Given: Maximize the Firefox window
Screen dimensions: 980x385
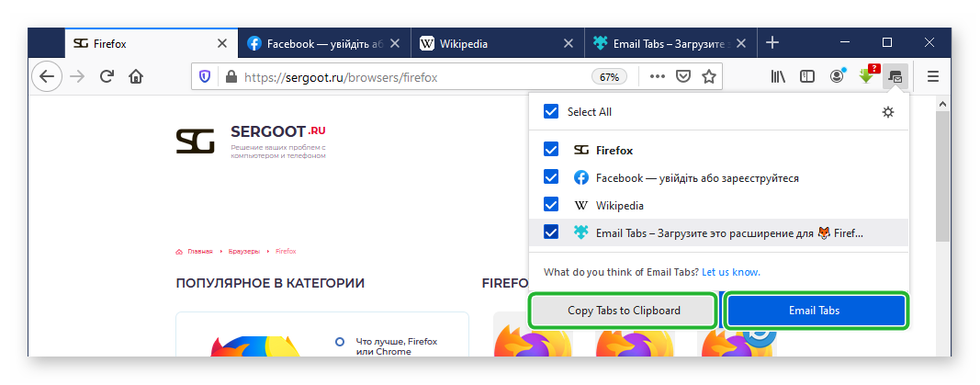Looking at the screenshot, I should [887, 42].
